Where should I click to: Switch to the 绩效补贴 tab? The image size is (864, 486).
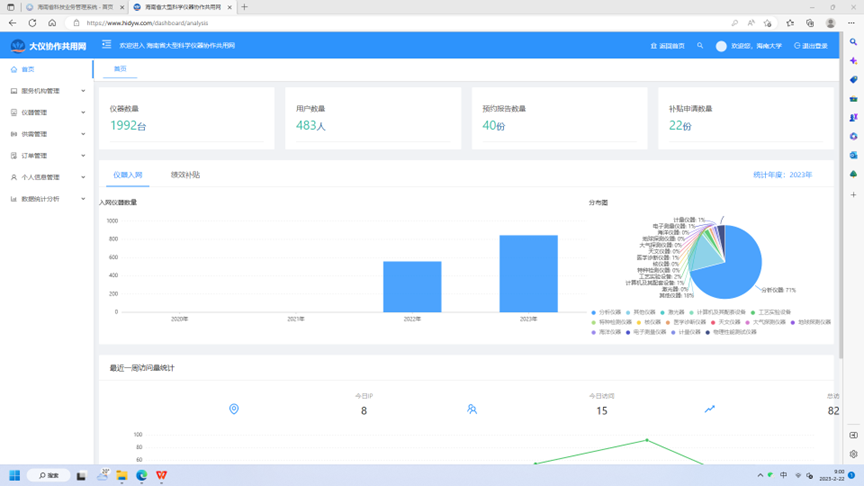pyautogui.click(x=185, y=175)
